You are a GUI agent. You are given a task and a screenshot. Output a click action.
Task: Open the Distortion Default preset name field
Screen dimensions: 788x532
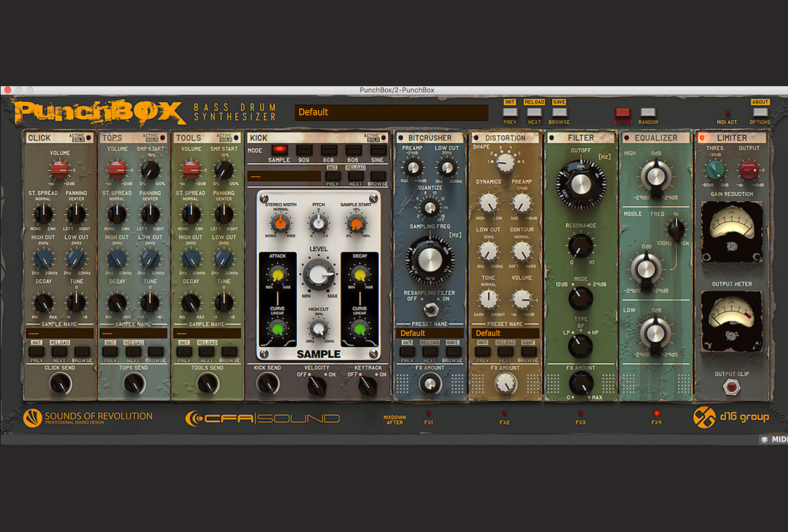tap(505, 333)
